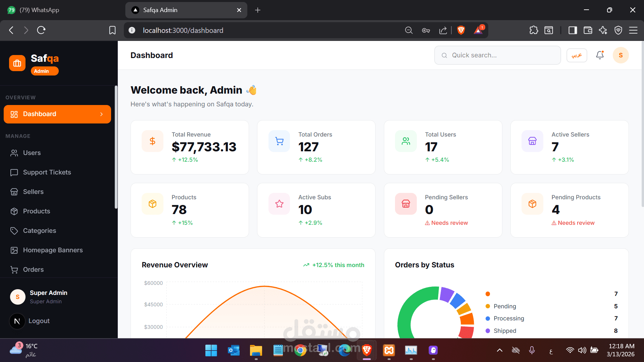Show hidden system tray icons
This screenshot has height=362, width=644.
499,351
